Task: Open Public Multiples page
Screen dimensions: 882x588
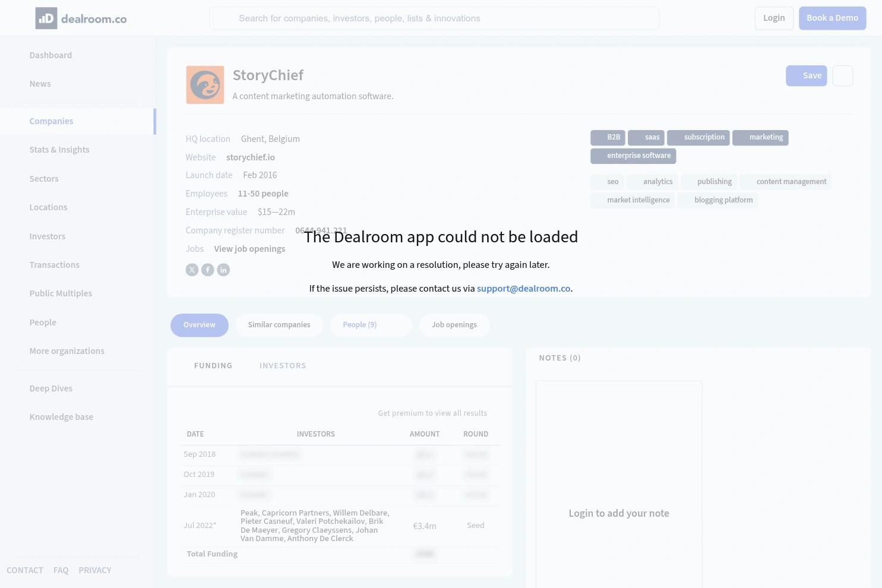Action: 61,293
